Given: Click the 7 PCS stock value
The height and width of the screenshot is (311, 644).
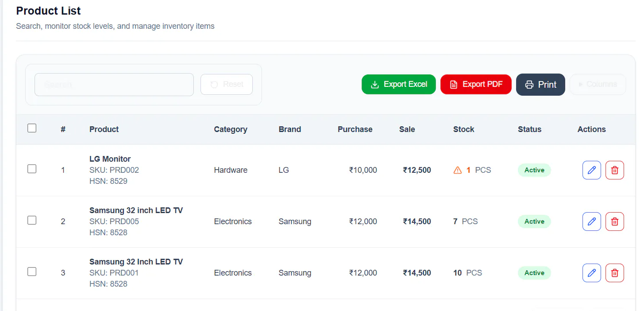Looking at the screenshot, I should [466, 222].
